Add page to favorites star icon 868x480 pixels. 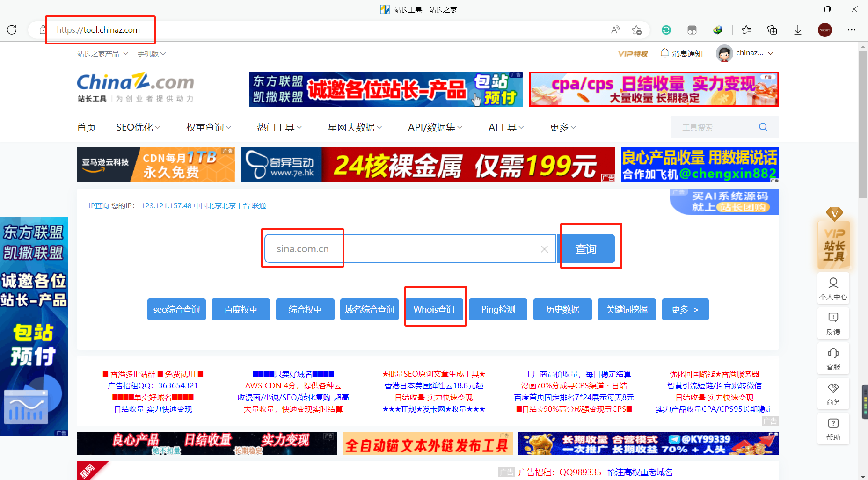636,30
